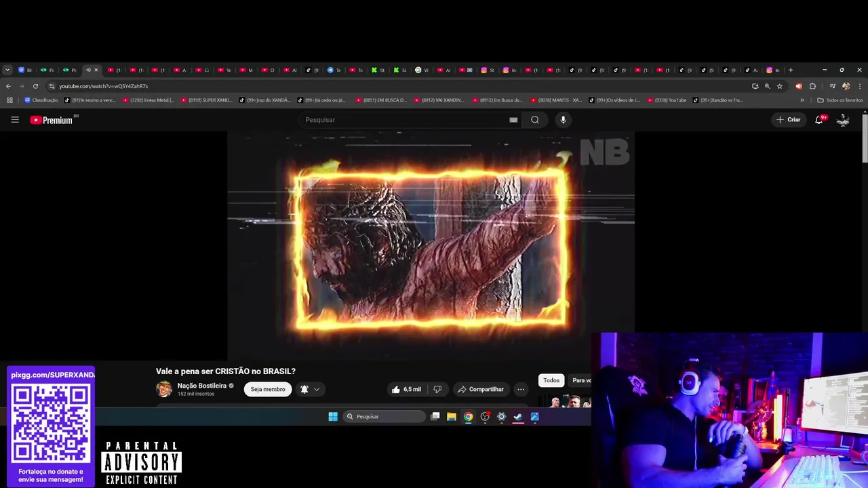Open the on-screen keyboard icon in search box
The image size is (868, 488).
pyautogui.click(x=513, y=120)
